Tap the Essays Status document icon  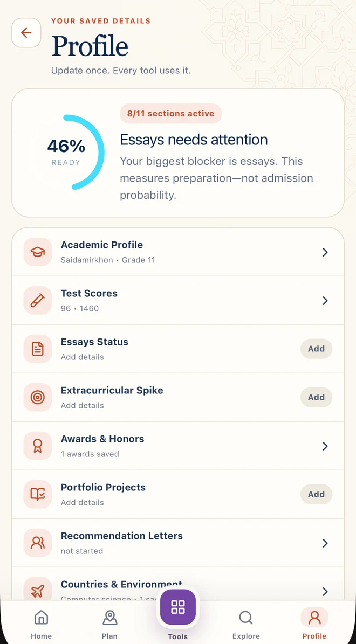click(x=37, y=349)
